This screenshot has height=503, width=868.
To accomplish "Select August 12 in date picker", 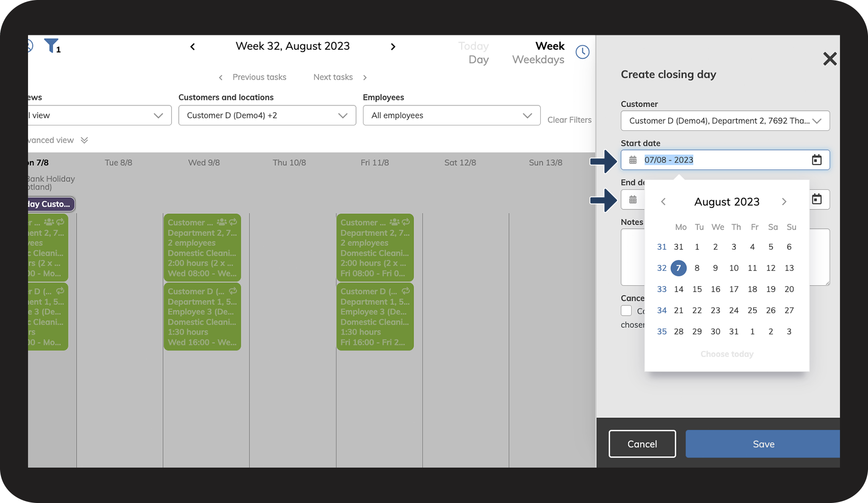I will tap(771, 268).
